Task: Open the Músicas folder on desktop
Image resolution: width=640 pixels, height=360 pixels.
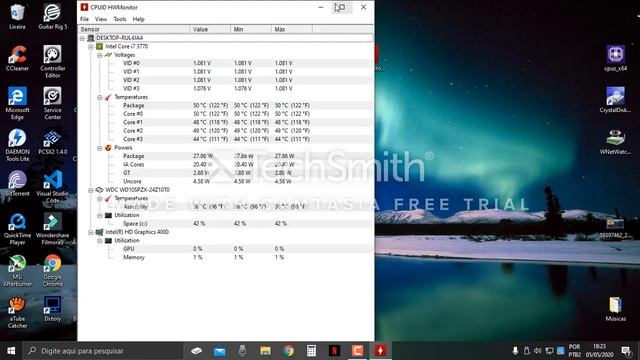Action: click(616, 309)
